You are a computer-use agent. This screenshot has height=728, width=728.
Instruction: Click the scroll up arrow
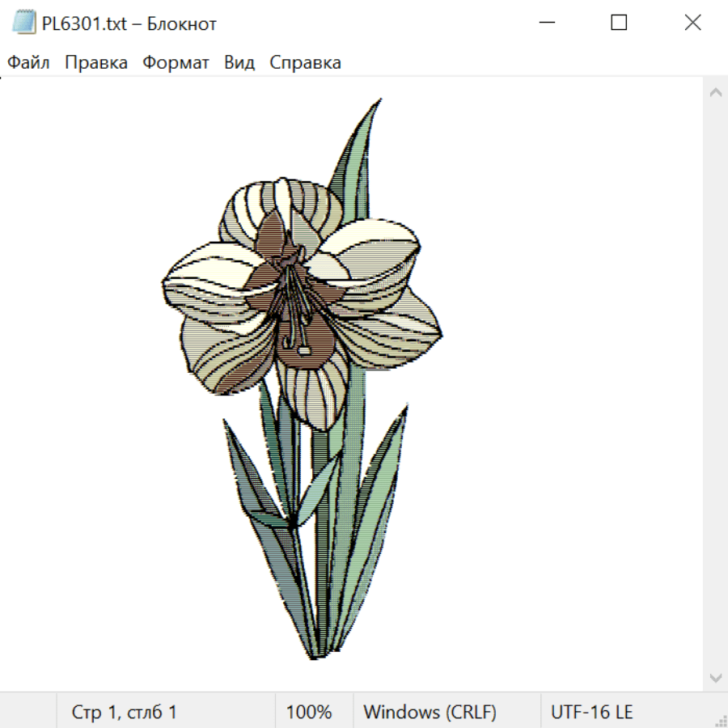(715, 93)
